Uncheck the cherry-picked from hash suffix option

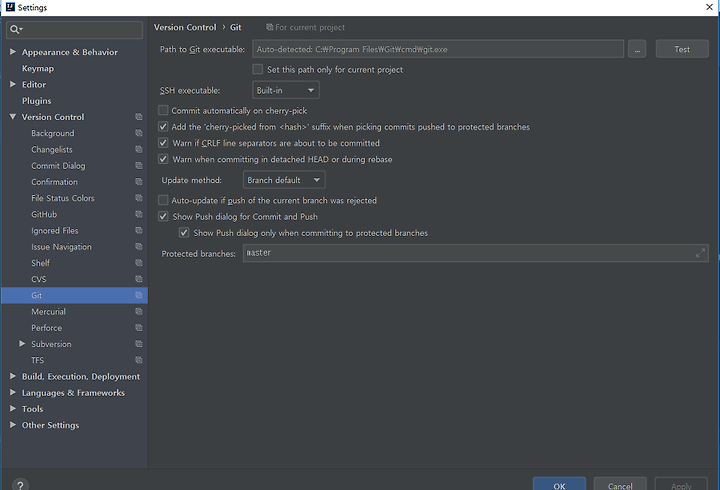(x=163, y=127)
